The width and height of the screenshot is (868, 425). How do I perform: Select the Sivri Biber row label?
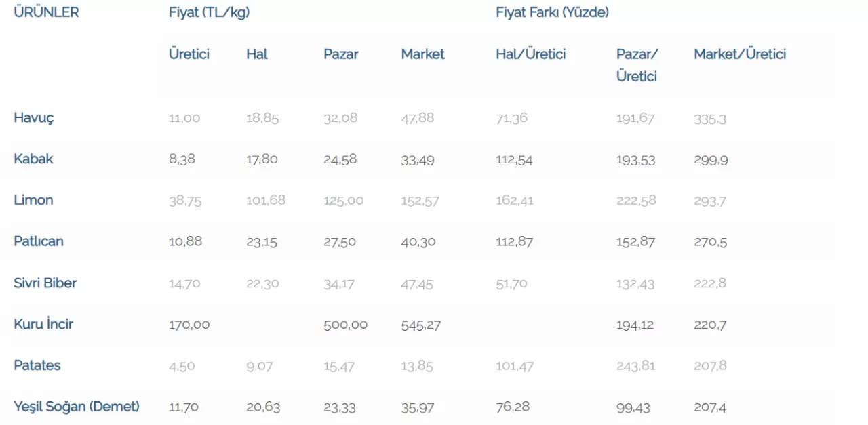(x=45, y=283)
